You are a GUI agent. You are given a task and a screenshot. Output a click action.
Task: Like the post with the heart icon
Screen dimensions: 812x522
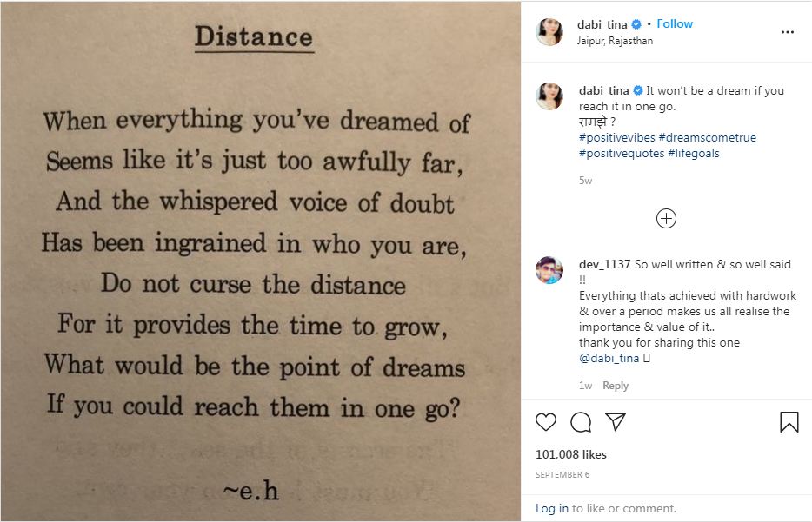tap(546, 422)
